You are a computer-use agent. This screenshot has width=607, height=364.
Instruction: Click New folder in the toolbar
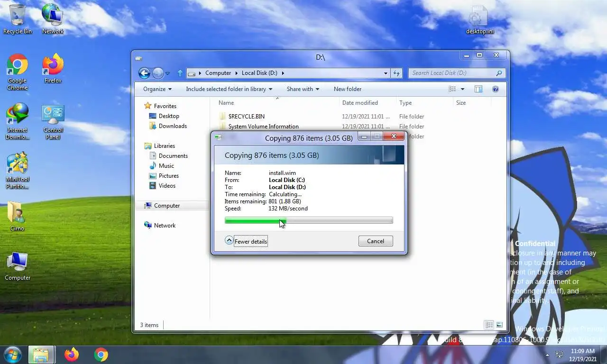348,89
